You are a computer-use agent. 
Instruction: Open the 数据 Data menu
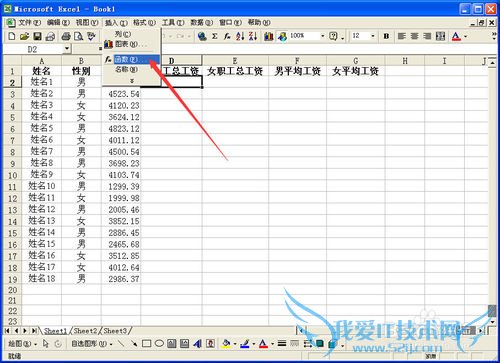(x=202, y=22)
